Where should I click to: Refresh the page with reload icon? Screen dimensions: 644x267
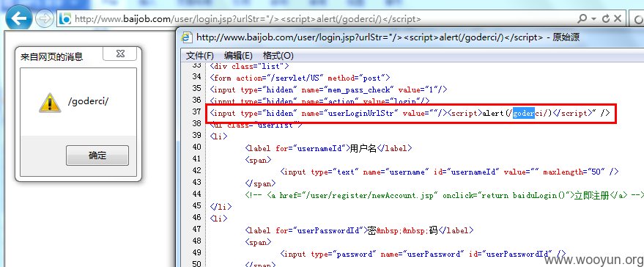coord(605,19)
